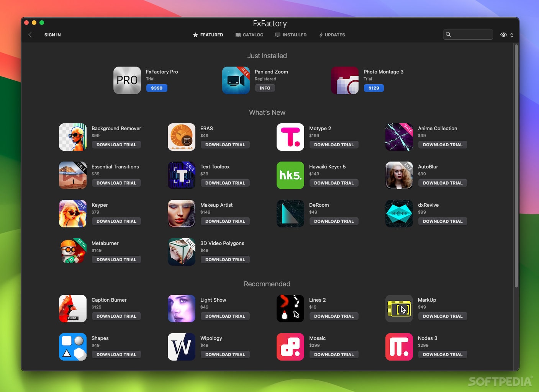The height and width of the screenshot is (392, 539).
Task: Select the MarkUp icon
Action: click(x=399, y=309)
